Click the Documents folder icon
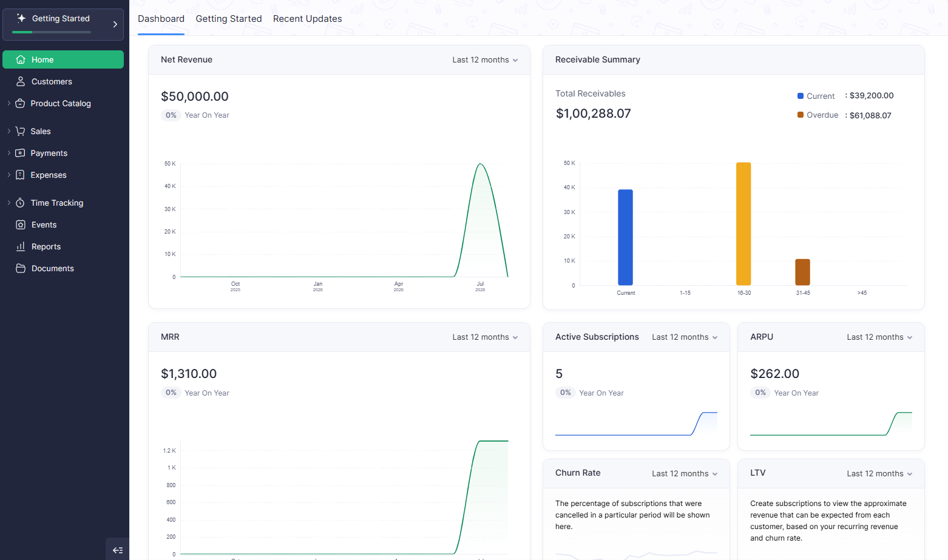This screenshot has height=560, width=948. pyautogui.click(x=21, y=268)
